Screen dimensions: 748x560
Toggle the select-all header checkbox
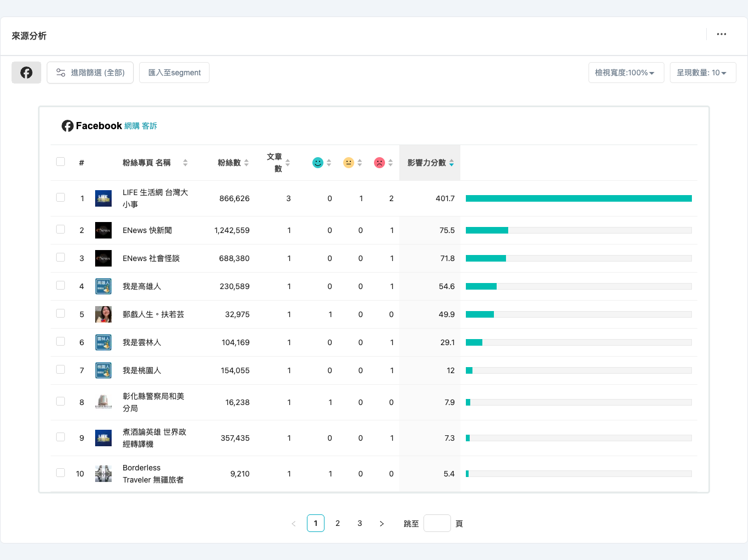coord(61,162)
